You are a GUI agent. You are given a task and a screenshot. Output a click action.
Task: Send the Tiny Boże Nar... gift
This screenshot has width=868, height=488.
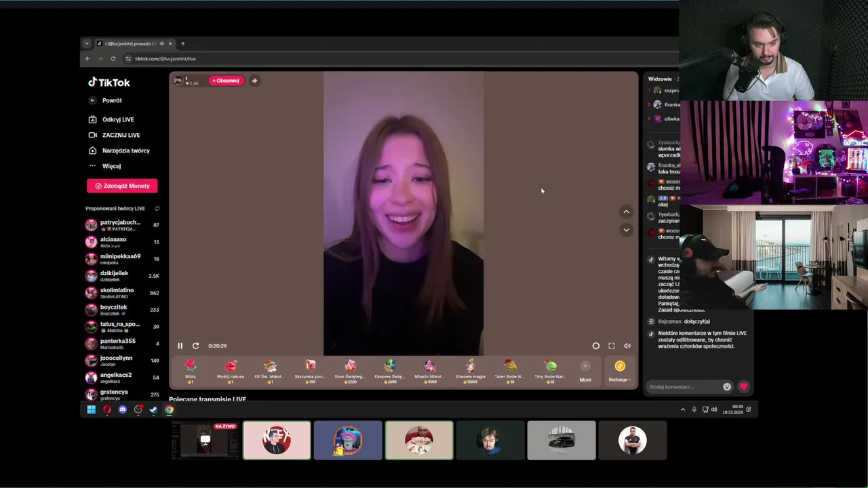(x=550, y=371)
